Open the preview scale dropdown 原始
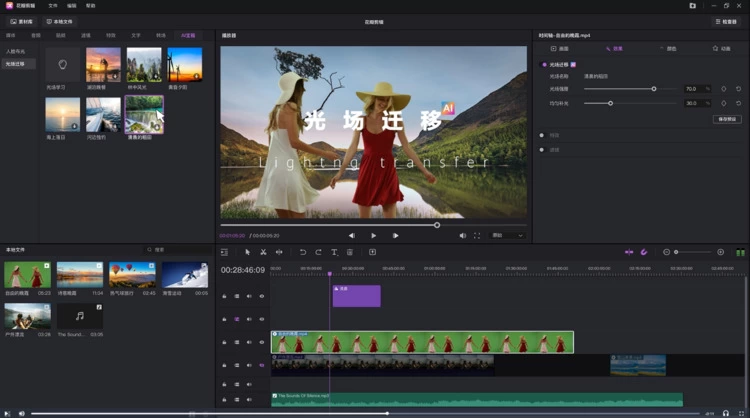The width and height of the screenshot is (750, 418). coord(506,235)
